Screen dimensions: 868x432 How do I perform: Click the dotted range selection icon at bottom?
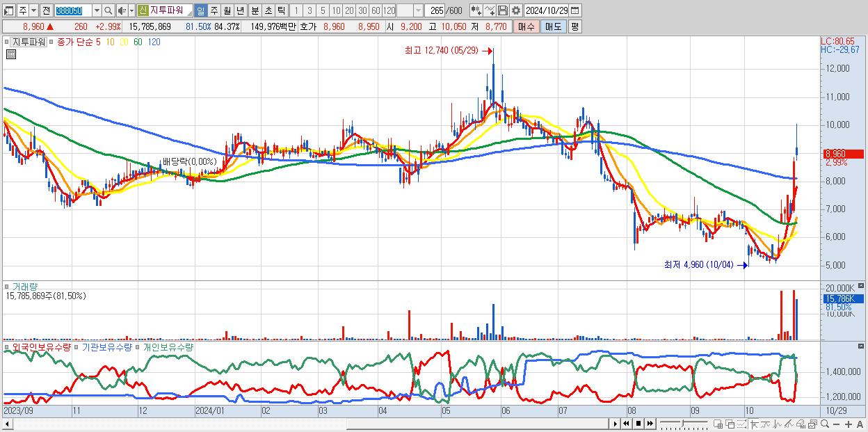(742, 424)
